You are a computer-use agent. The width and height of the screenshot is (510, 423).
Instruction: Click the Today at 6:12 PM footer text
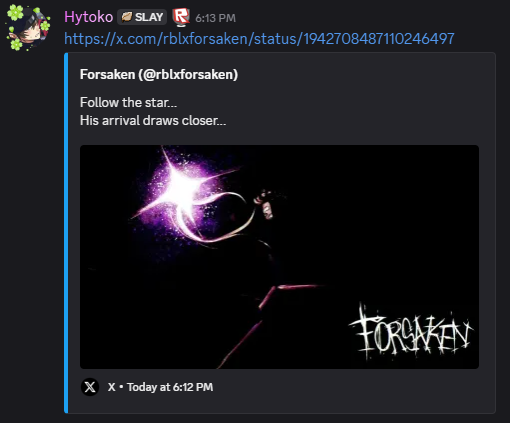coord(170,387)
